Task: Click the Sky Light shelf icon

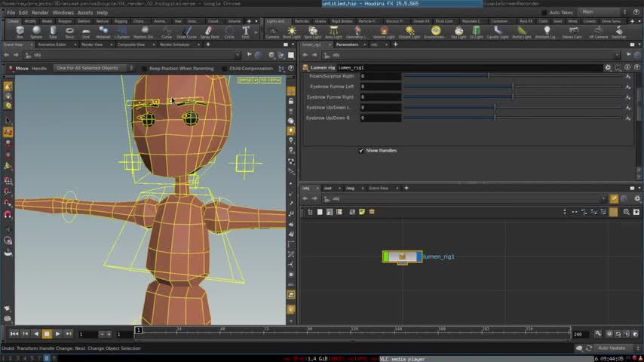Action: [x=458, y=32]
